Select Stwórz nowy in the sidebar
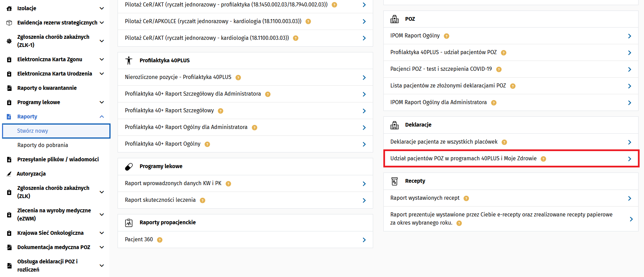 pyautogui.click(x=33, y=131)
